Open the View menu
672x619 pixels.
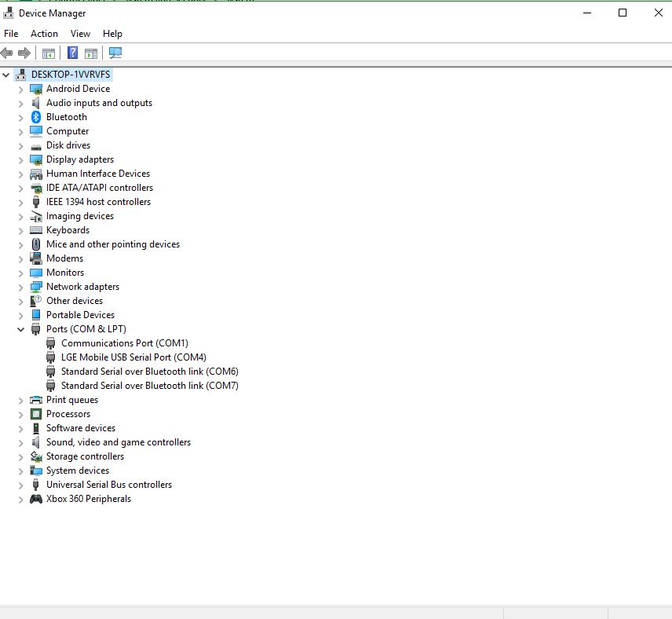(80, 34)
